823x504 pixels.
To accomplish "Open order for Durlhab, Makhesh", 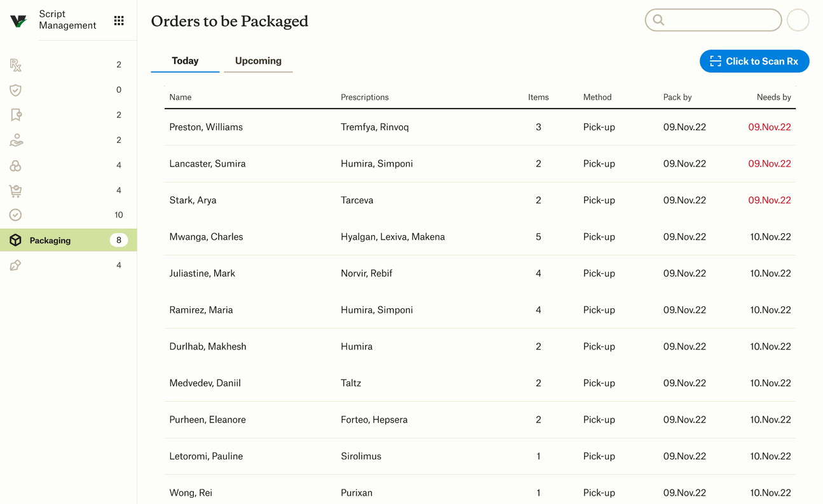I will (480, 346).
